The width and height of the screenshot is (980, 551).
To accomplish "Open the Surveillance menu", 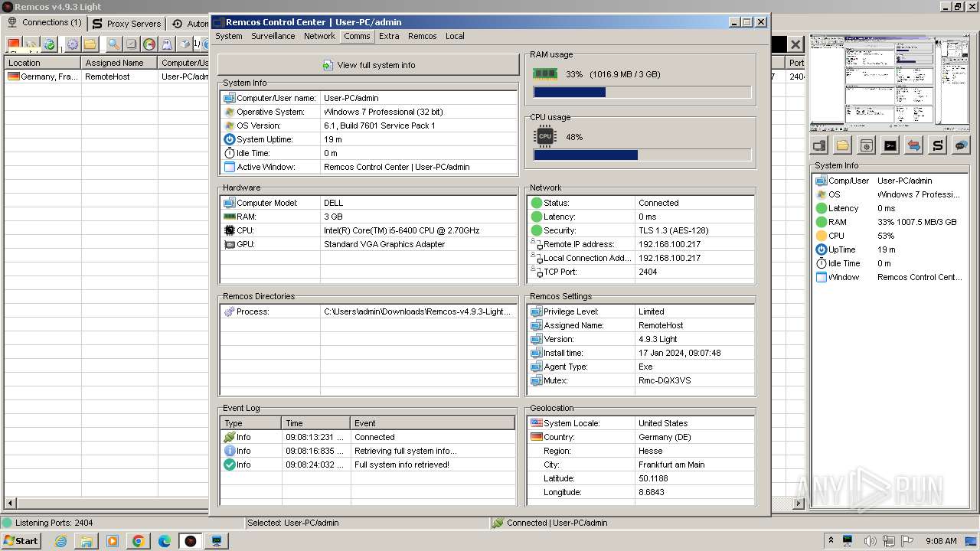I will coord(273,36).
